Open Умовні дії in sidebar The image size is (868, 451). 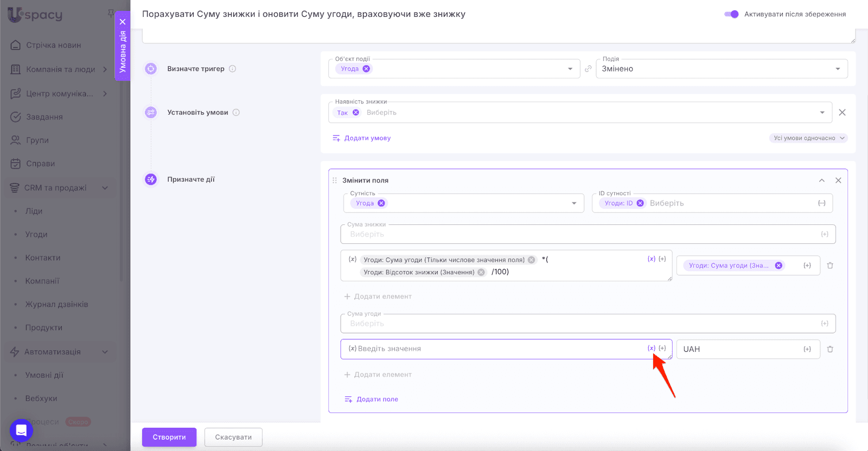[44, 375]
